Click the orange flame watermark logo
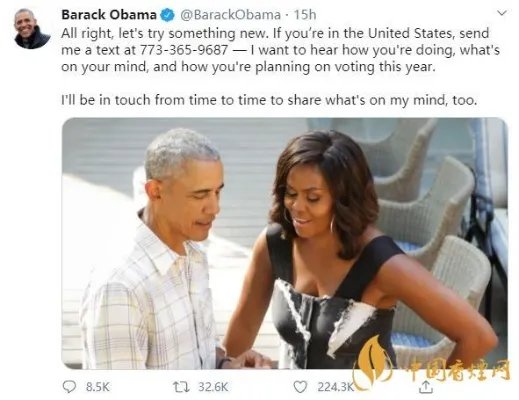 pos(373,362)
